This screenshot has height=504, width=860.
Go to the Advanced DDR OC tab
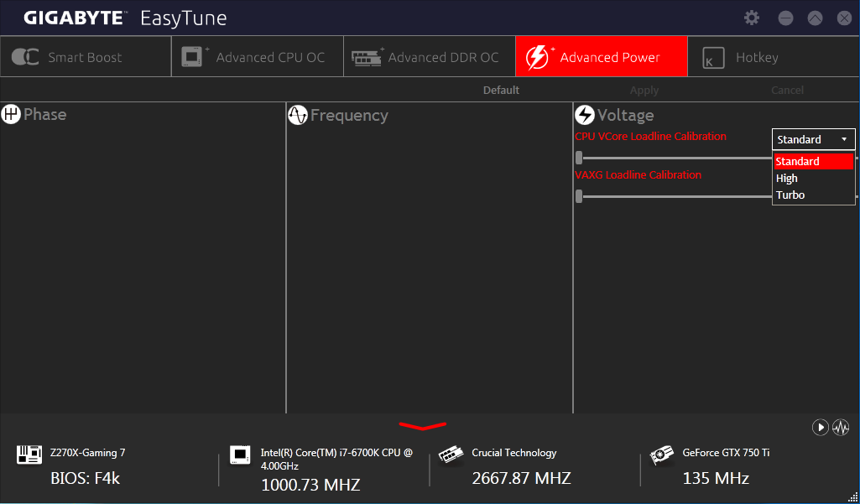(x=430, y=56)
